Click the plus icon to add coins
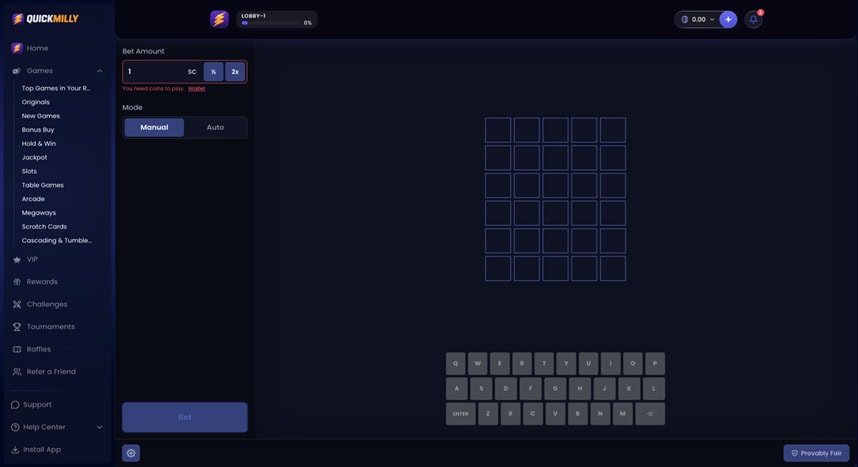The height and width of the screenshot is (467, 858). pyautogui.click(x=728, y=19)
